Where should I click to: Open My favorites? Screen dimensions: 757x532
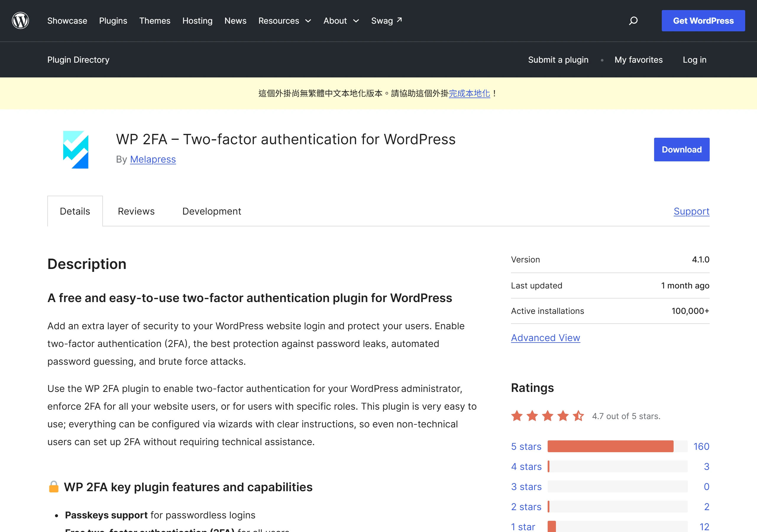[638, 60]
